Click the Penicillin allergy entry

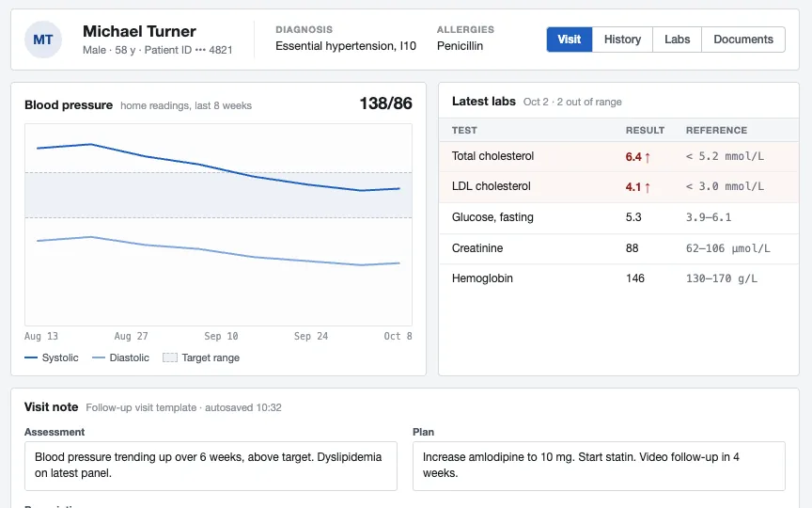[460, 46]
